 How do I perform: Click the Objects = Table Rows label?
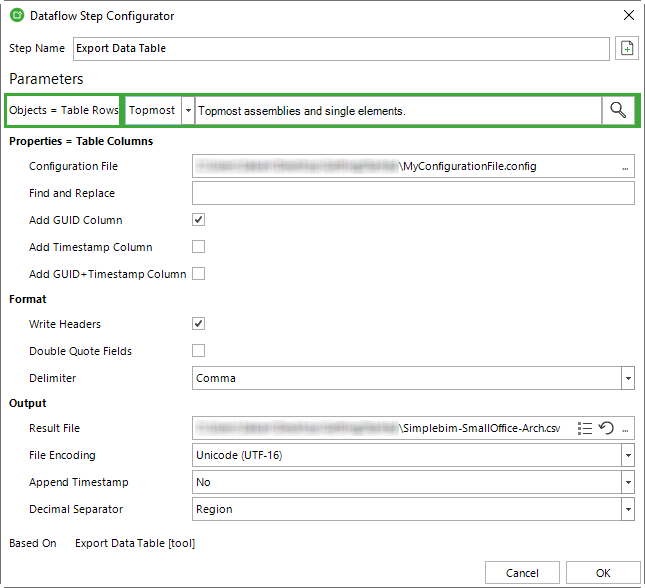(64, 110)
